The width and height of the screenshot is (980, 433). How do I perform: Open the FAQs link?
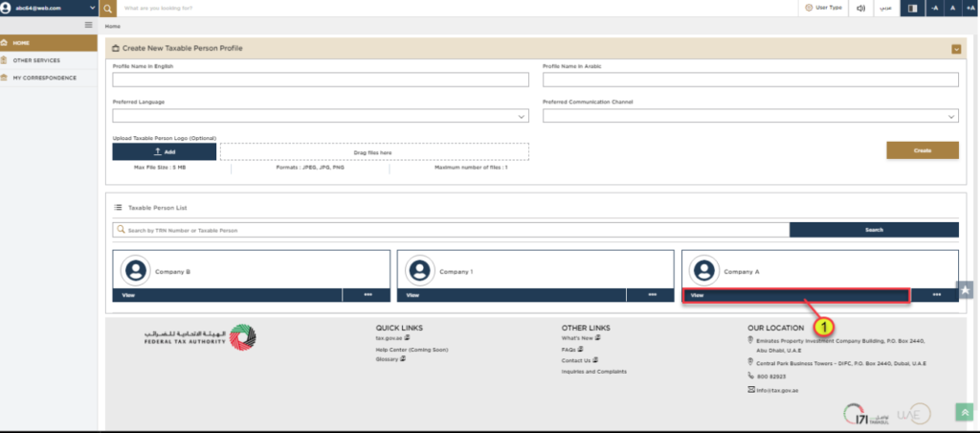point(572,349)
